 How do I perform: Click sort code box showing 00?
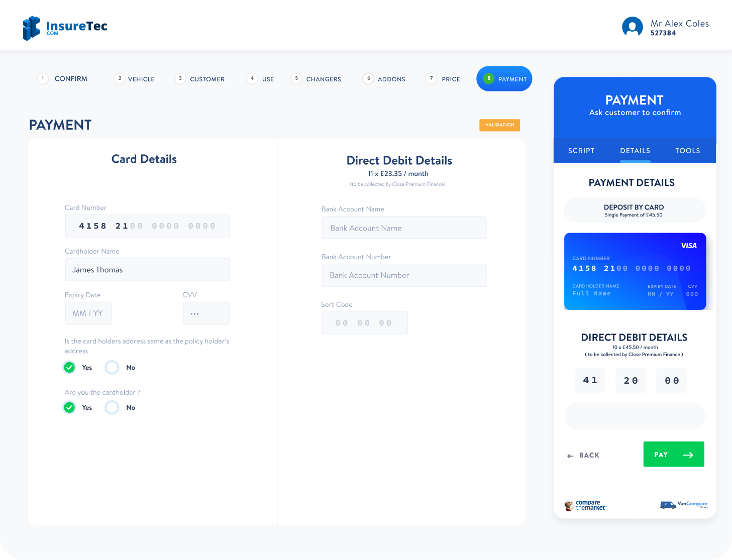[672, 380]
